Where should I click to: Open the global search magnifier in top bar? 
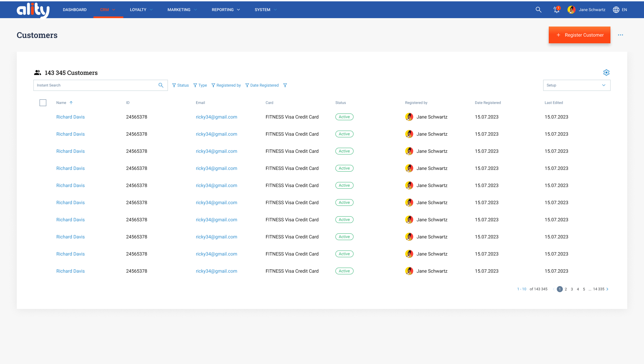tap(538, 10)
